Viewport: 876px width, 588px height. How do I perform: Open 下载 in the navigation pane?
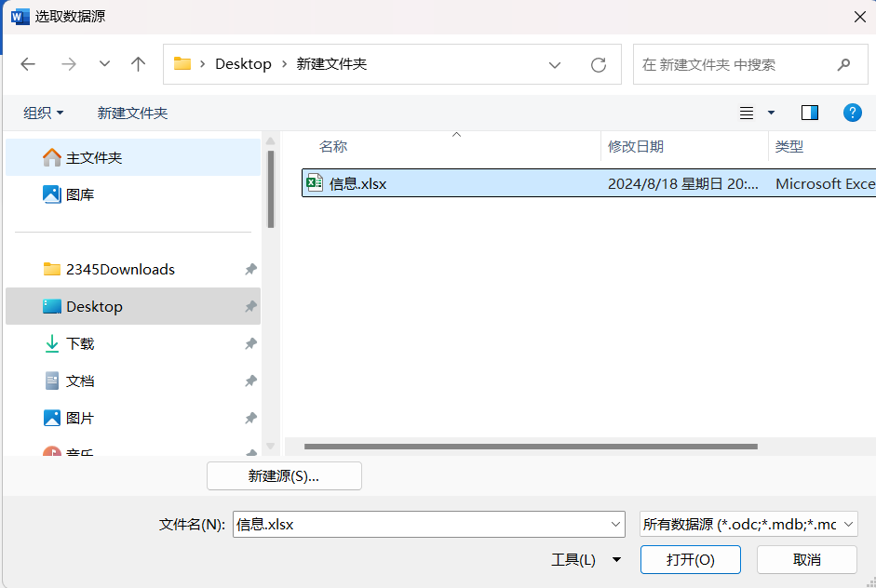(133, 343)
